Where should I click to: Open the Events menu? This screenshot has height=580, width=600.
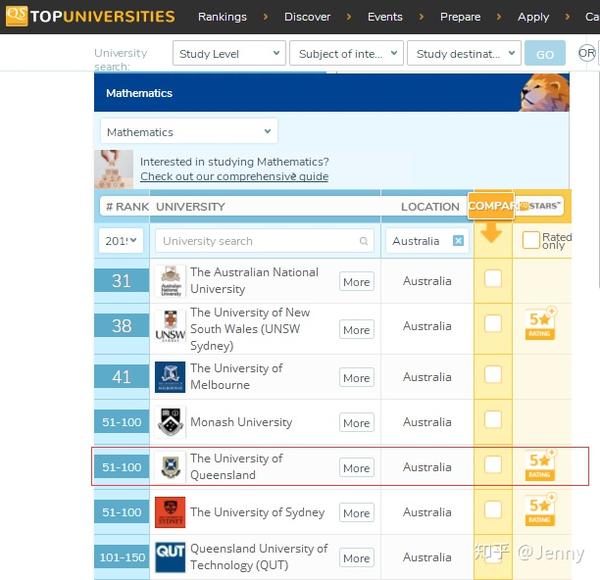(385, 17)
